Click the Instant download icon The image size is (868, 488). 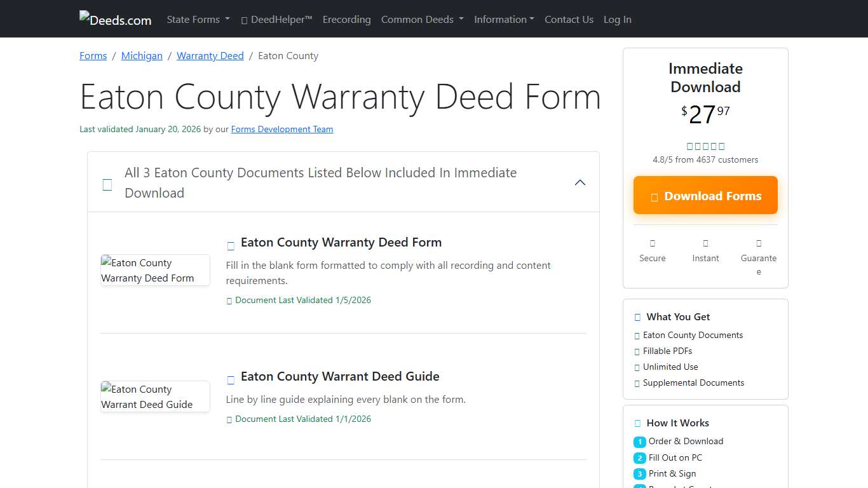[x=705, y=243]
